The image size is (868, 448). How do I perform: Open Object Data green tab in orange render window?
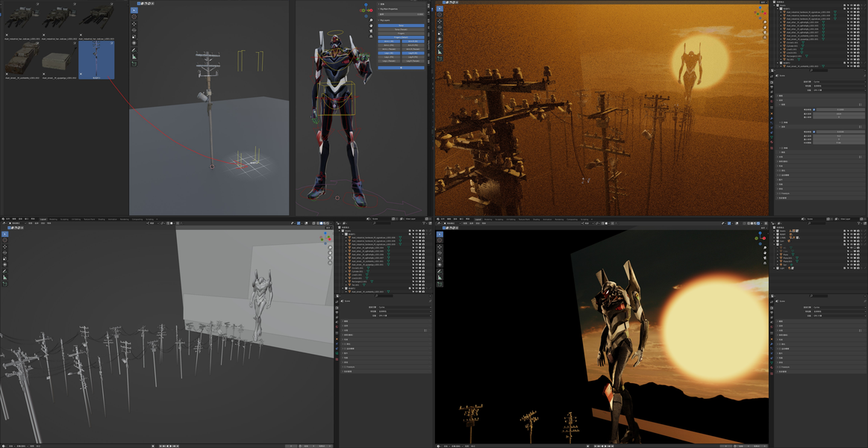coord(772,137)
